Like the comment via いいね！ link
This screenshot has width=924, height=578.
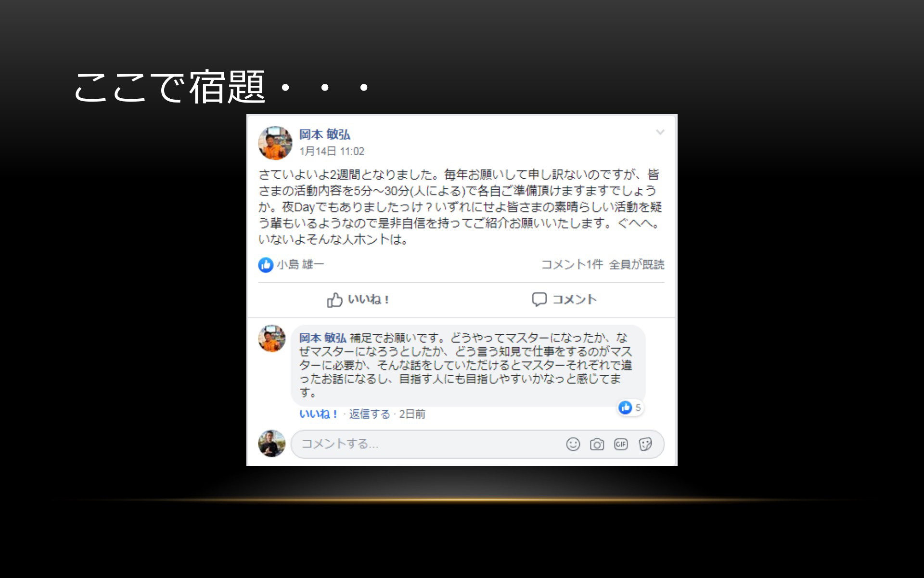[x=318, y=414]
